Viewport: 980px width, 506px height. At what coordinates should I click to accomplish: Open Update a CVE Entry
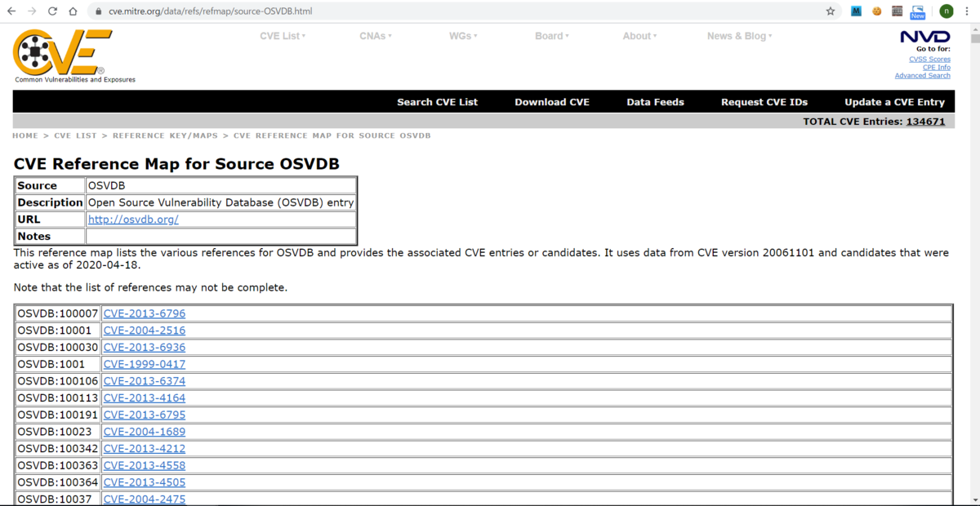coord(894,102)
